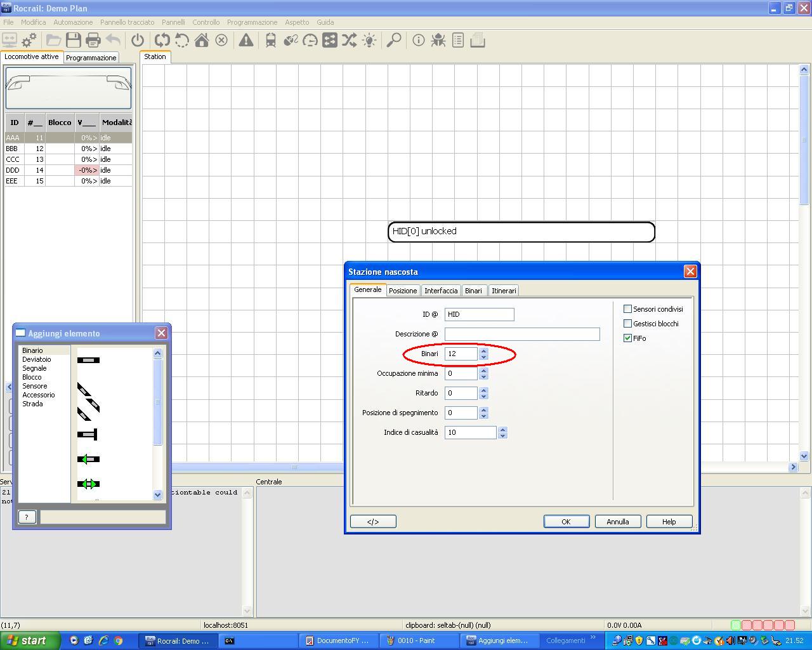The height and width of the screenshot is (650, 812).
Task: Enable Gestisci blocchi checkbox
Action: point(627,324)
